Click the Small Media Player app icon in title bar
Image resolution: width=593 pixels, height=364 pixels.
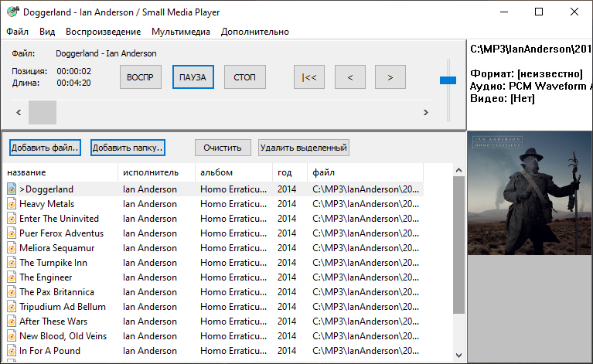[x=13, y=12]
